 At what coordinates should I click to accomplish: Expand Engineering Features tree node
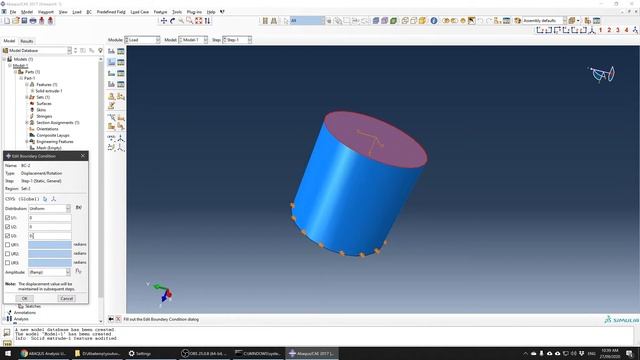pos(27,141)
